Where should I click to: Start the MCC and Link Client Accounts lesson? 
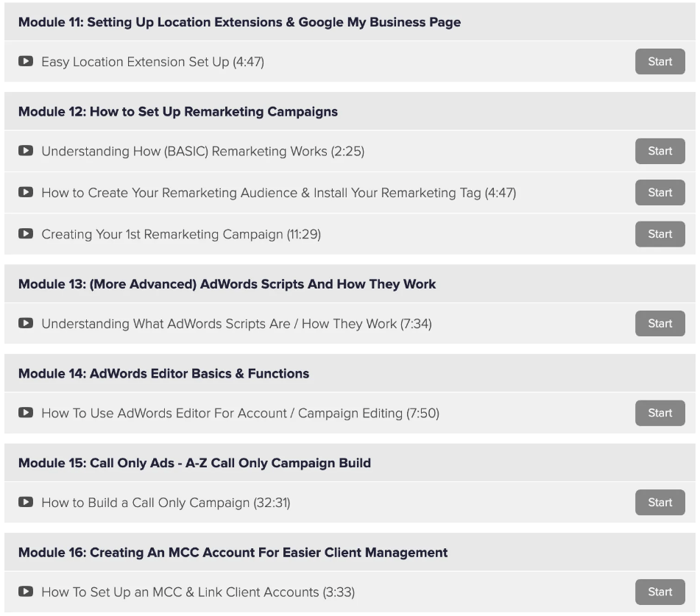[660, 592]
